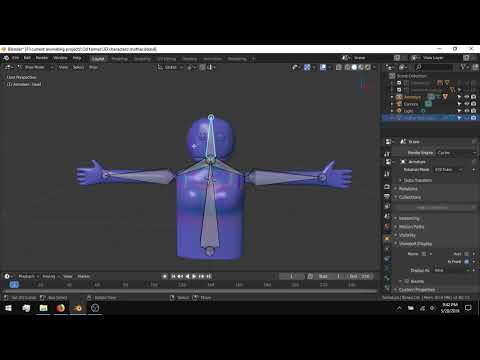This screenshot has height=360, width=480.
Task: Open the Edit menu
Action: [x=27, y=58]
